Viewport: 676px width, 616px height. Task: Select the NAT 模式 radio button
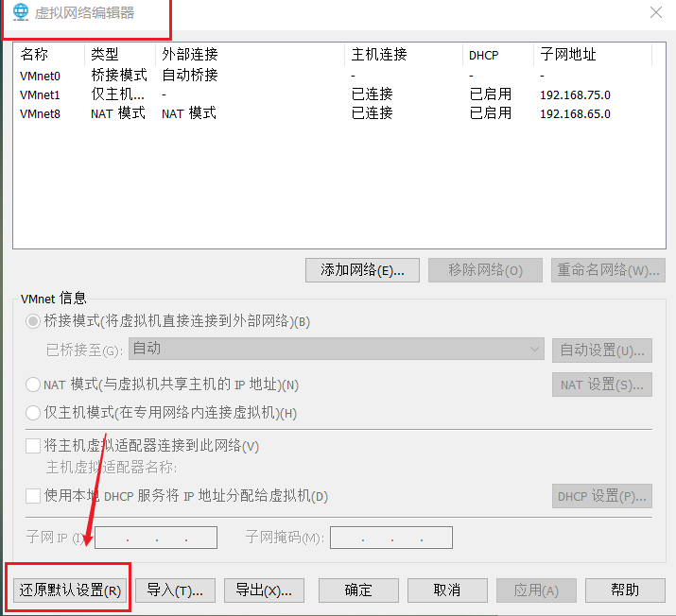(x=33, y=385)
